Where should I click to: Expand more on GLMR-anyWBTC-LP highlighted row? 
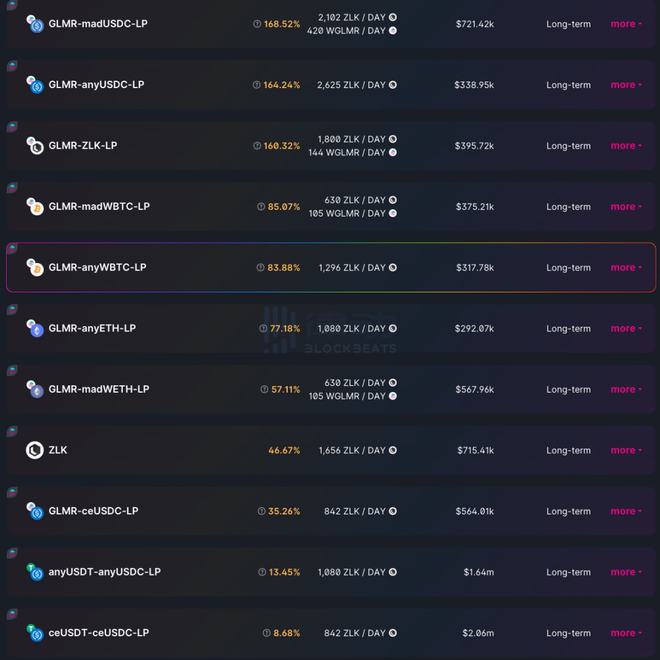point(626,268)
